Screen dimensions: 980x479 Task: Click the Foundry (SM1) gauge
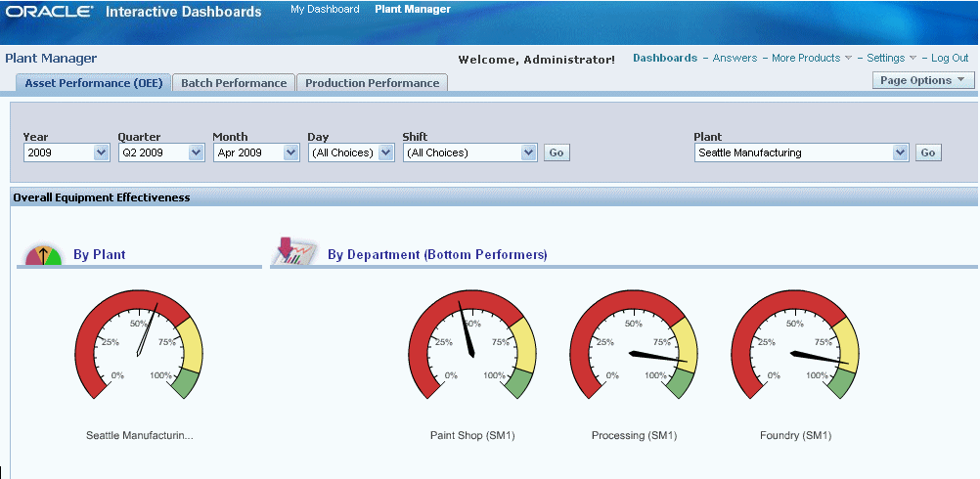click(795, 344)
